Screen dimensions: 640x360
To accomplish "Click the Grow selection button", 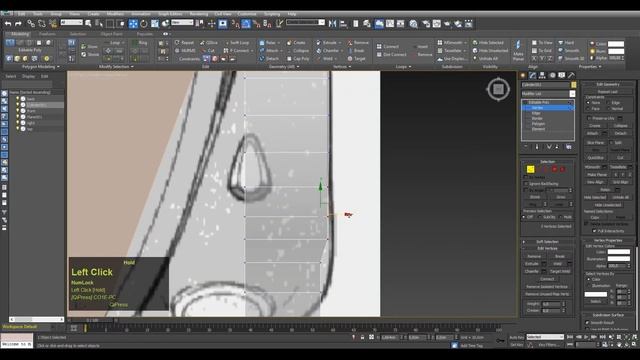I will (x=561, y=197).
